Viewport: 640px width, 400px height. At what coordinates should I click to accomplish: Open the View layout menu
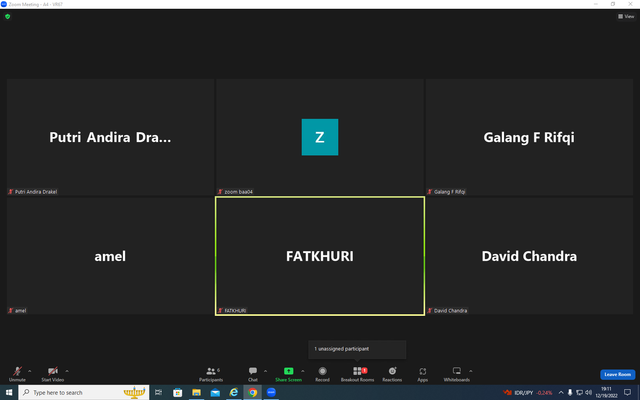pyautogui.click(x=626, y=16)
